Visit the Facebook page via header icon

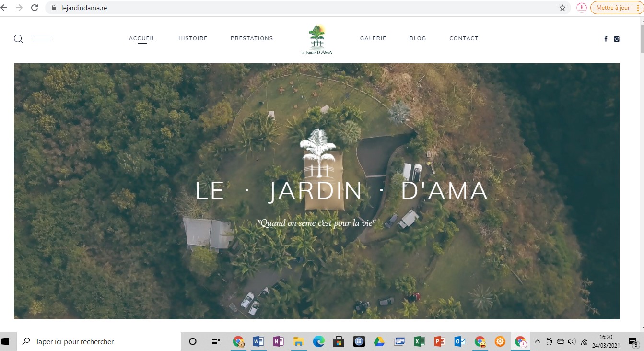(x=606, y=39)
